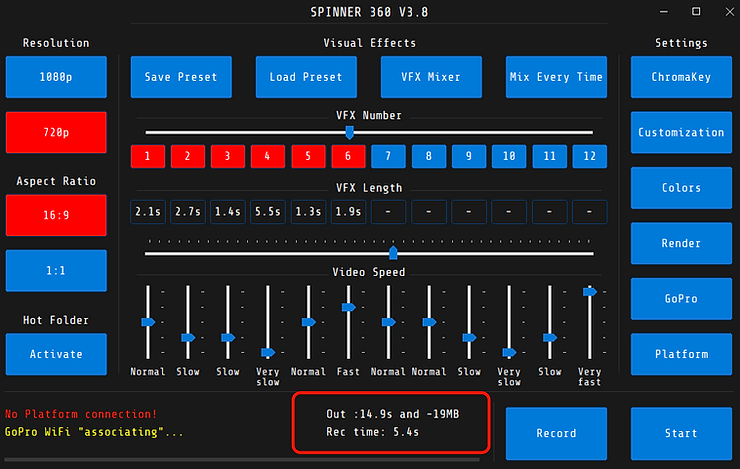Click the 'No Platform connection!' status message
The width and height of the screenshot is (740, 469).
pyautogui.click(x=81, y=414)
